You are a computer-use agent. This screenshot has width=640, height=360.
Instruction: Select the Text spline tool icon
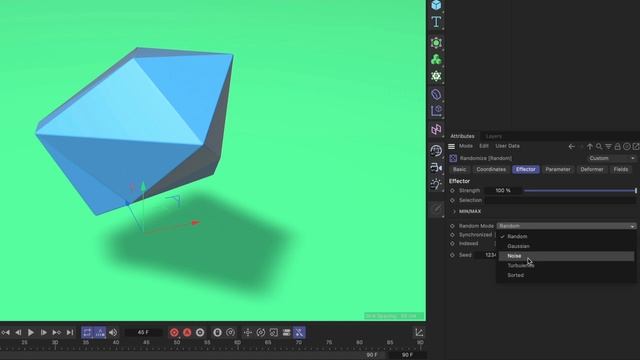pyautogui.click(x=436, y=22)
